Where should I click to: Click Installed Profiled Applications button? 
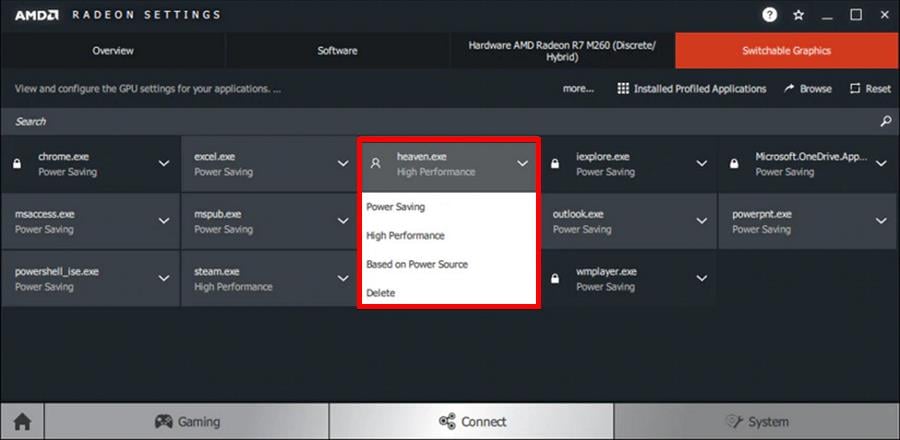[x=692, y=89]
